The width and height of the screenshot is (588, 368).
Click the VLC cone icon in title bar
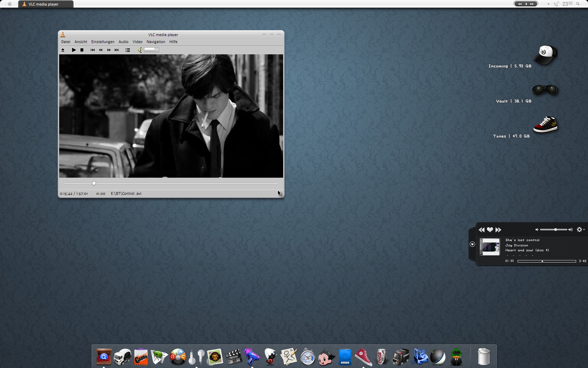(x=63, y=34)
